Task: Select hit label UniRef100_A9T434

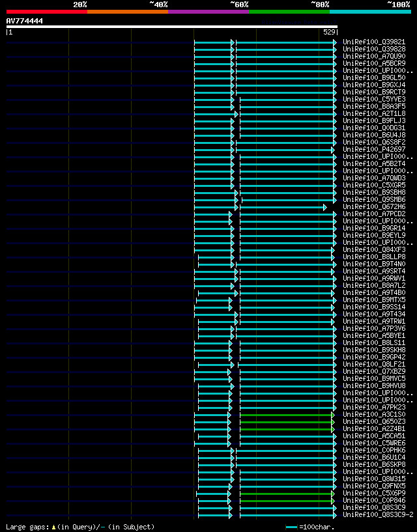Action: coord(374,314)
